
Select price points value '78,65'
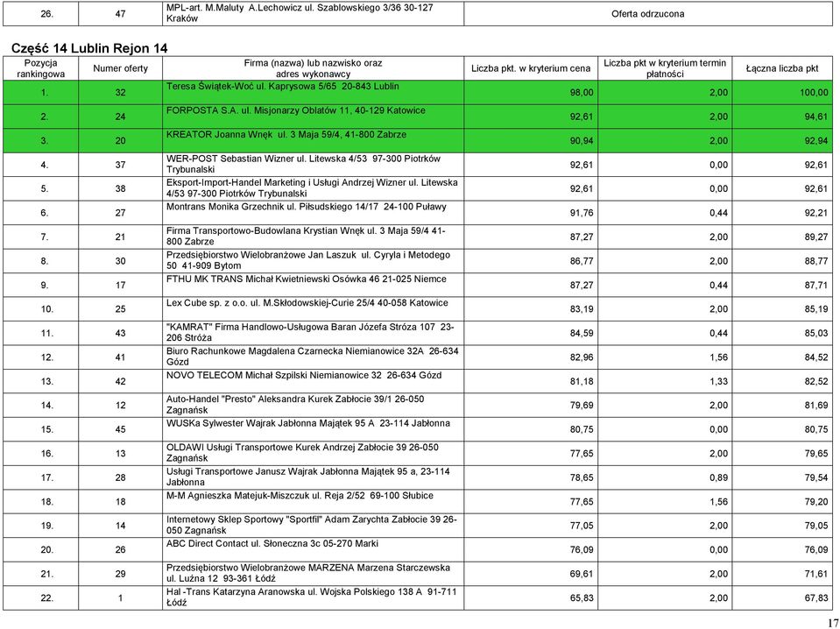582,477
